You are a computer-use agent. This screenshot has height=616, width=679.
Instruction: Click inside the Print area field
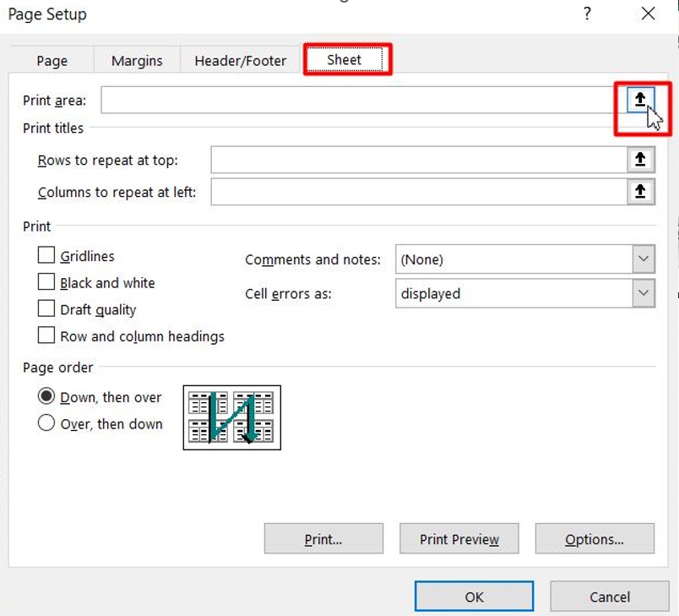pos(364,100)
